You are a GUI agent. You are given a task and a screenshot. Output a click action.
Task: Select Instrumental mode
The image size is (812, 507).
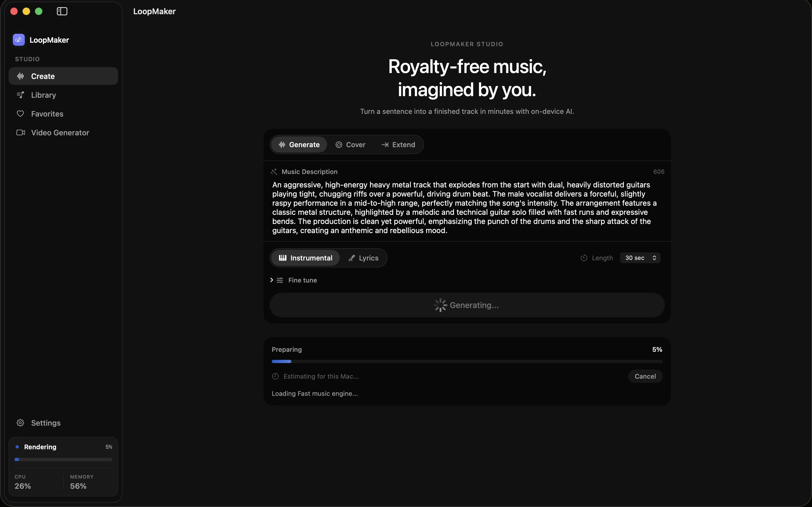coord(305,258)
